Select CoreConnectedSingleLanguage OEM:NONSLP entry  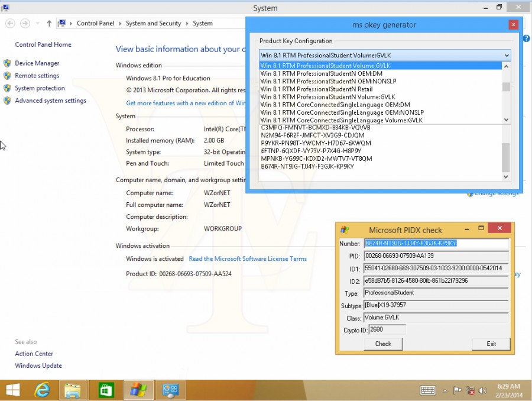pyautogui.click(x=380, y=113)
